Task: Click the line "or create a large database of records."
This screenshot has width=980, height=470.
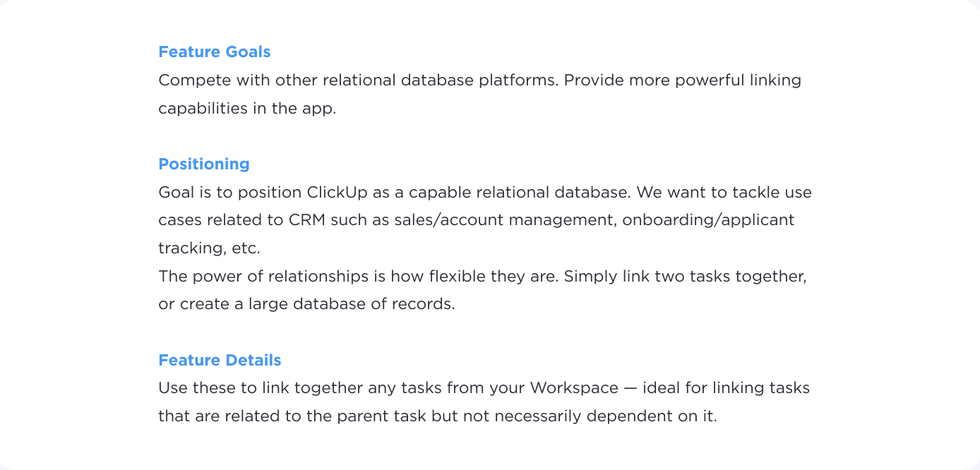Action: point(306,304)
